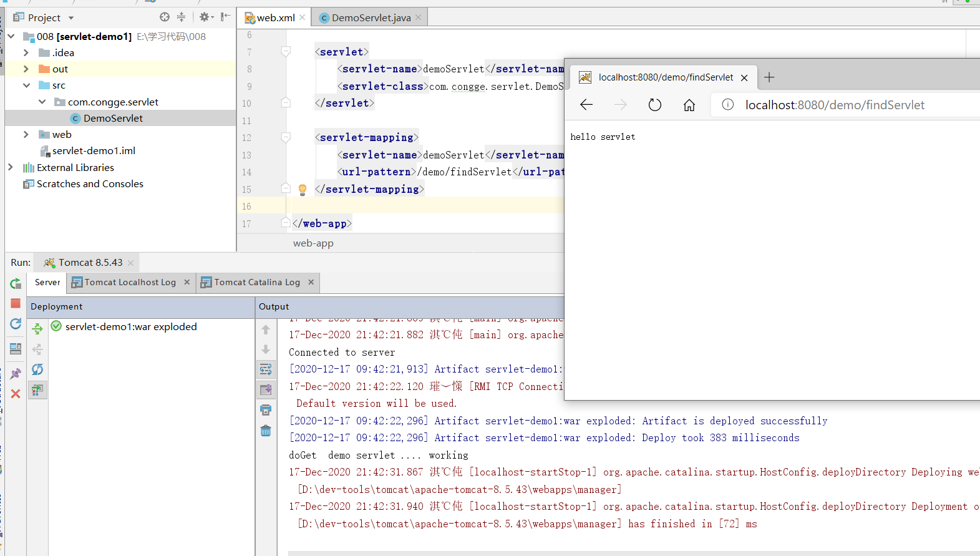Open Scratches and Consoles

pyautogui.click(x=90, y=183)
